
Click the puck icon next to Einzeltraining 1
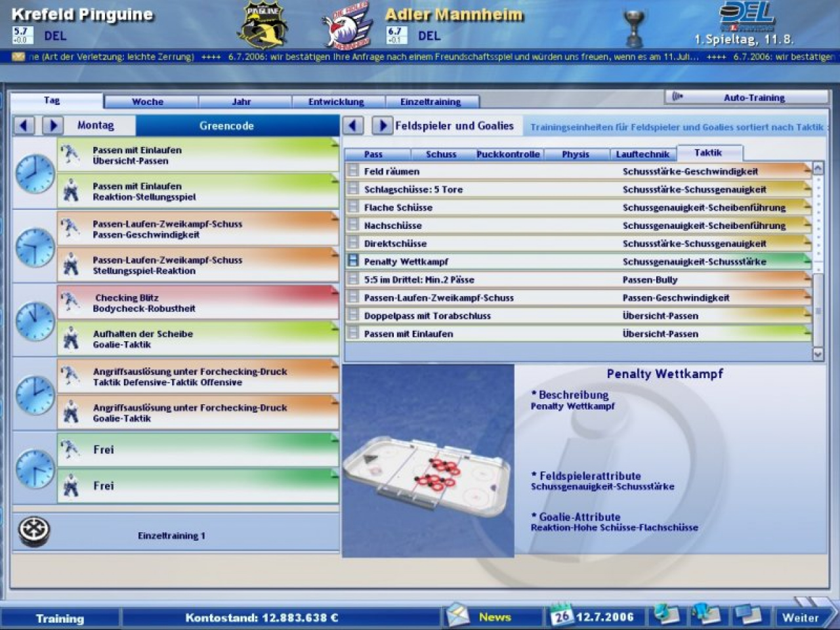(x=34, y=531)
